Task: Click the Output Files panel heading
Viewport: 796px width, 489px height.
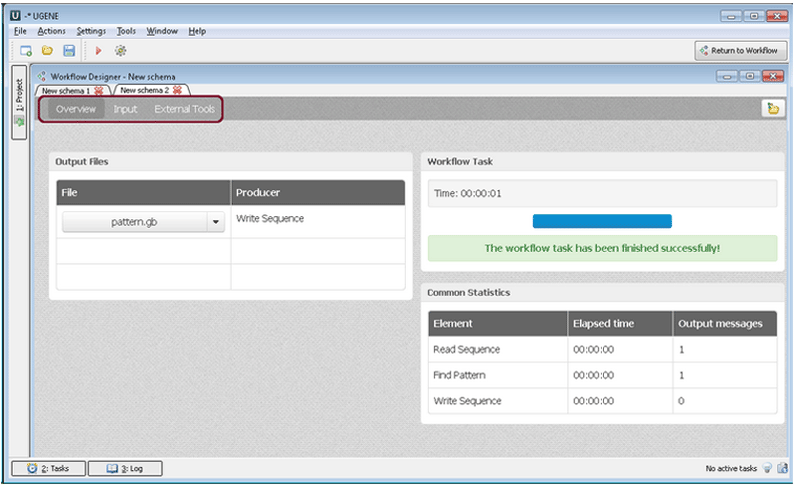Action: 82,161
